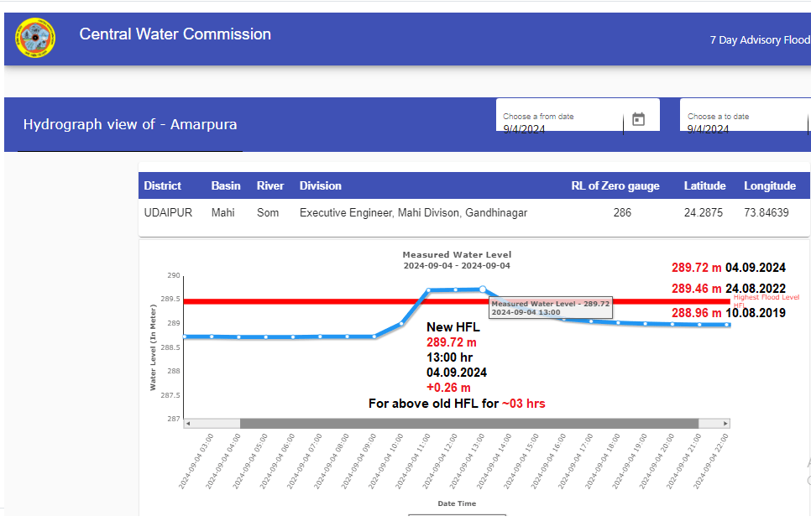Open the 7 Day Advisory Flood menu
Screen dimensions: 811x532
(759, 39)
